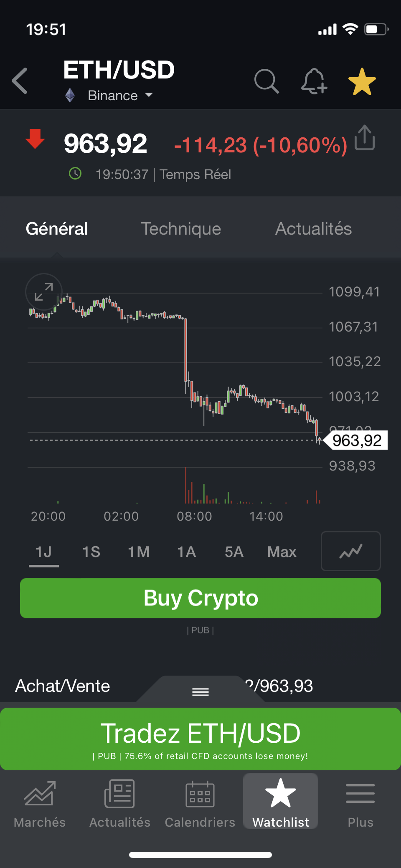Screen dimensions: 401x868
Task: Open the search magnifier icon
Action: coord(266,81)
